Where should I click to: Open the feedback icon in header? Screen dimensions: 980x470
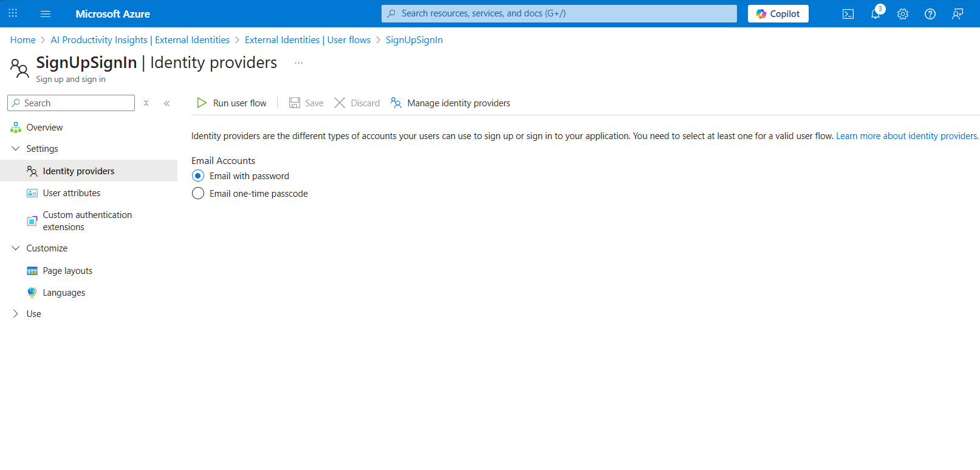click(x=958, y=14)
